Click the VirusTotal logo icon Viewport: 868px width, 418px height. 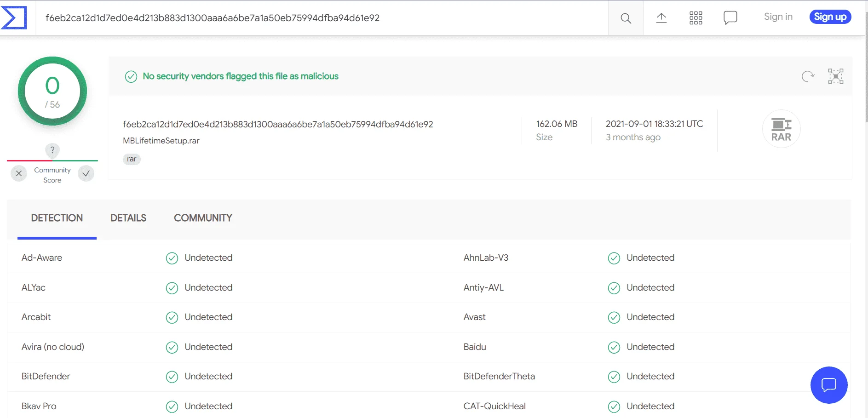[13, 17]
